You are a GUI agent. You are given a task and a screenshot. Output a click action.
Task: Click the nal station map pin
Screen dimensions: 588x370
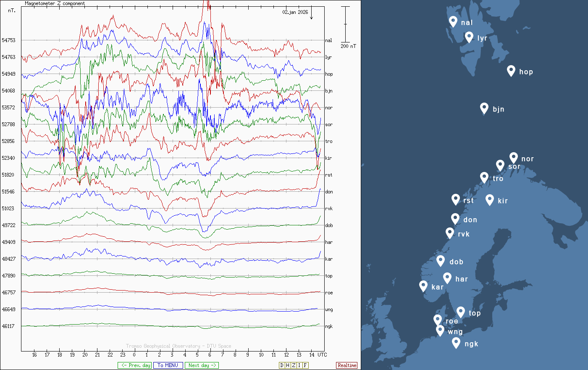tap(453, 21)
